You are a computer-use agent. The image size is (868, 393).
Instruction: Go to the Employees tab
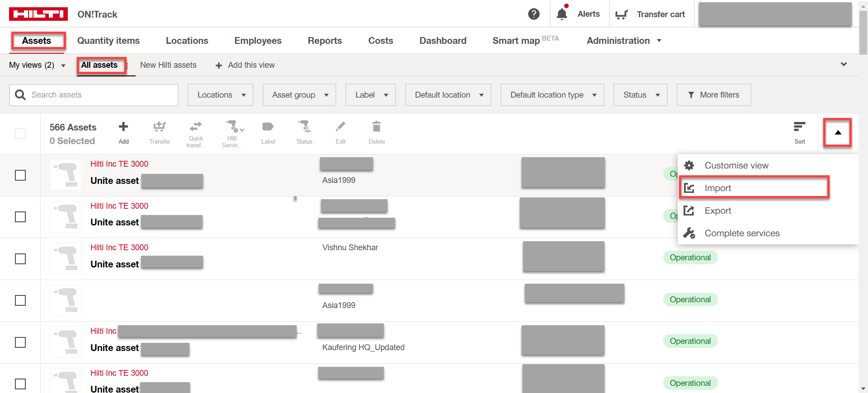(x=258, y=41)
